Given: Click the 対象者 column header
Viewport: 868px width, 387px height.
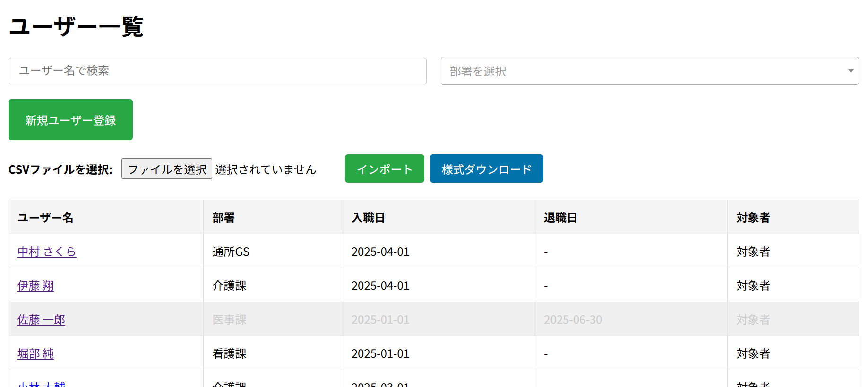Looking at the screenshot, I should point(753,218).
